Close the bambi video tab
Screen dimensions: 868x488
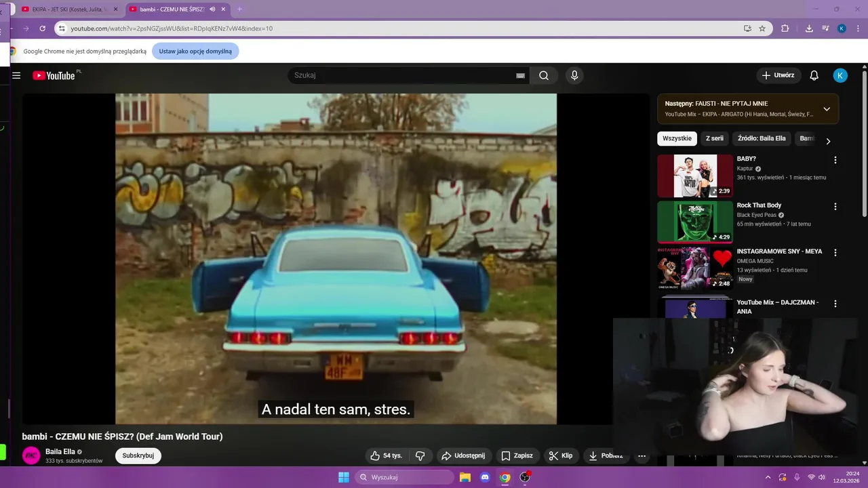click(223, 9)
